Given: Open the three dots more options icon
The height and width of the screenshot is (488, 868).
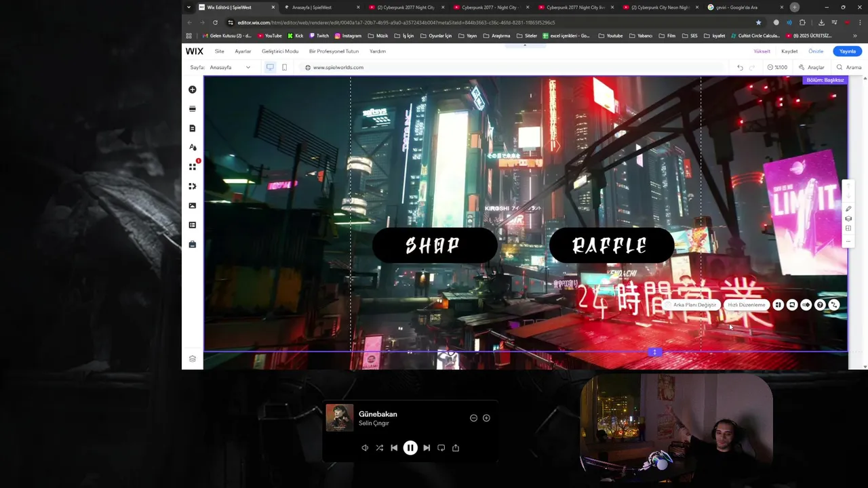Looking at the screenshot, I should click(848, 241).
